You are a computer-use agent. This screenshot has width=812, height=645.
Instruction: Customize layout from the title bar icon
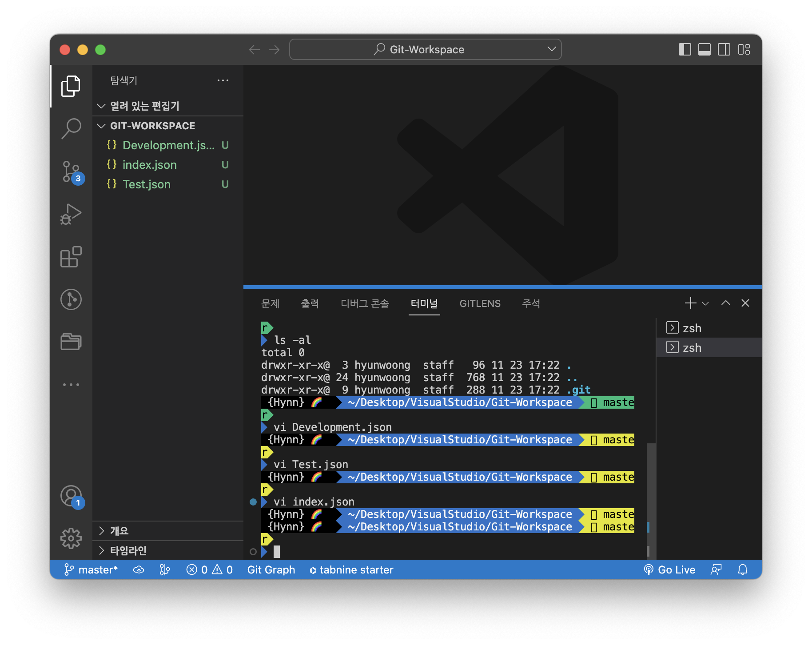(744, 49)
